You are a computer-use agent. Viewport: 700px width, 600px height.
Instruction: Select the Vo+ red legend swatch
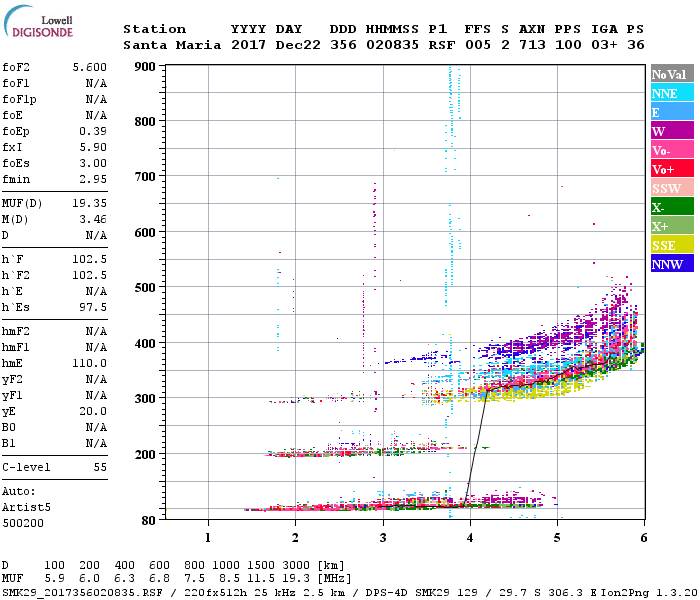click(672, 169)
